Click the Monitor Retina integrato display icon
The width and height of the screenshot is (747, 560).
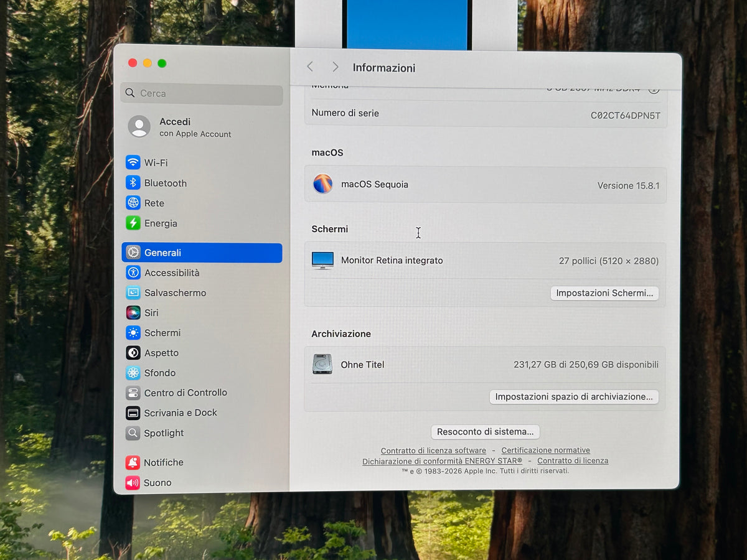(322, 261)
